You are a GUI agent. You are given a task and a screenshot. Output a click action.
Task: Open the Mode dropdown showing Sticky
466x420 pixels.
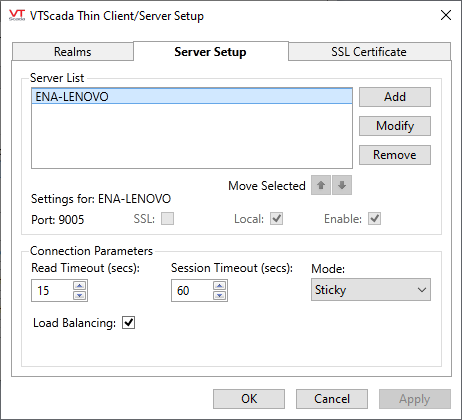pos(371,290)
